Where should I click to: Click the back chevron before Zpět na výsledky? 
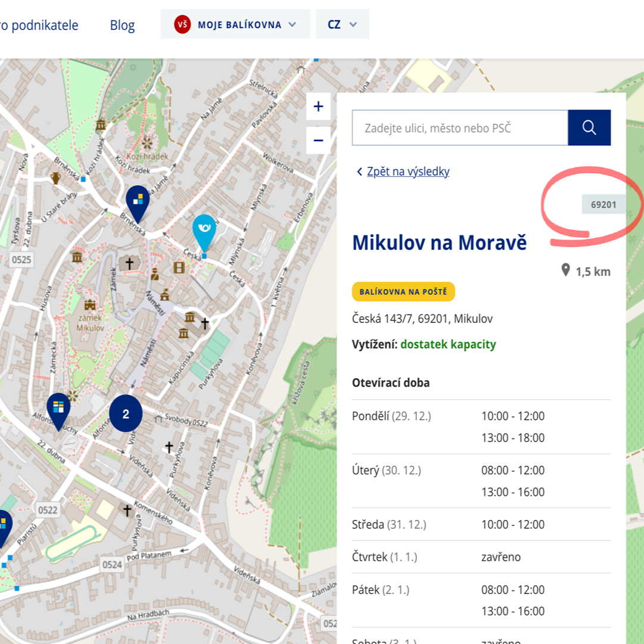click(x=359, y=172)
